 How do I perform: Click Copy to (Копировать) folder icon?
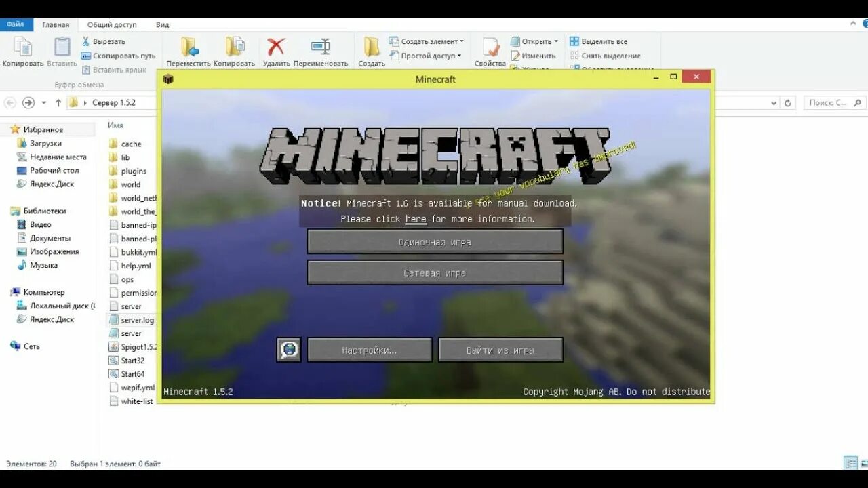pyautogui.click(x=235, y=47)
